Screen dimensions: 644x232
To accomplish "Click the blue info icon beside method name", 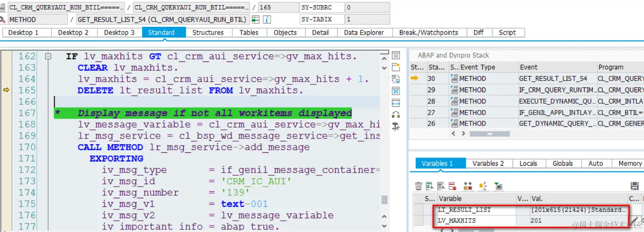I will point(267,19).
